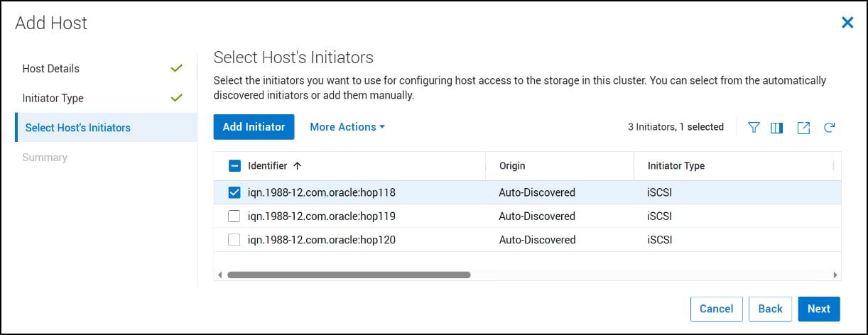Image resolution: width=868 pixels, height=335 pixels.
Task: Click iSCSI in the hop119 row
Action: click(x=660, y=216)
